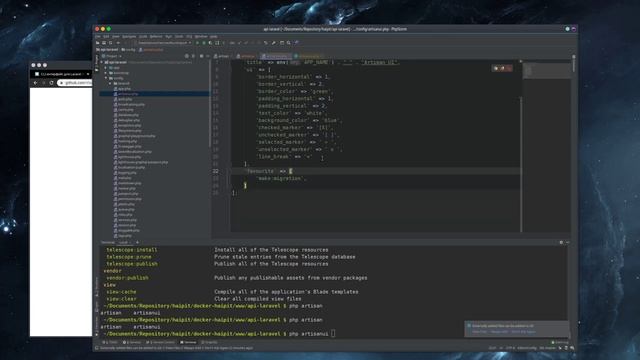
Task: Click the Save All toolbar icon
Action: click(x=104, y=43)
